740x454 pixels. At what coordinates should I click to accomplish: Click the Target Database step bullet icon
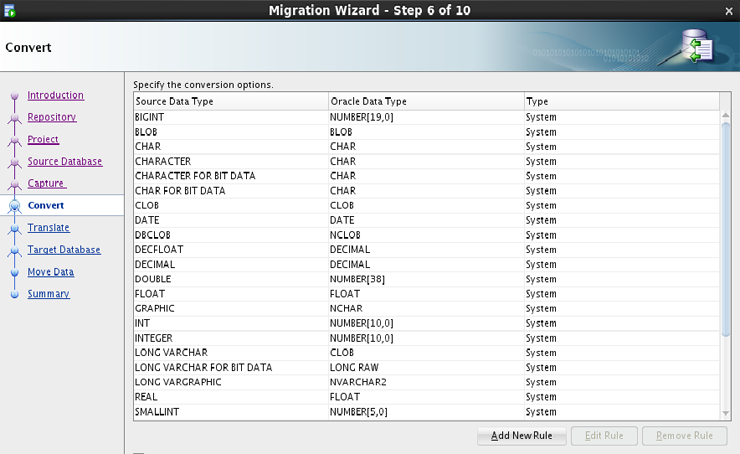(x=15, y=250)
